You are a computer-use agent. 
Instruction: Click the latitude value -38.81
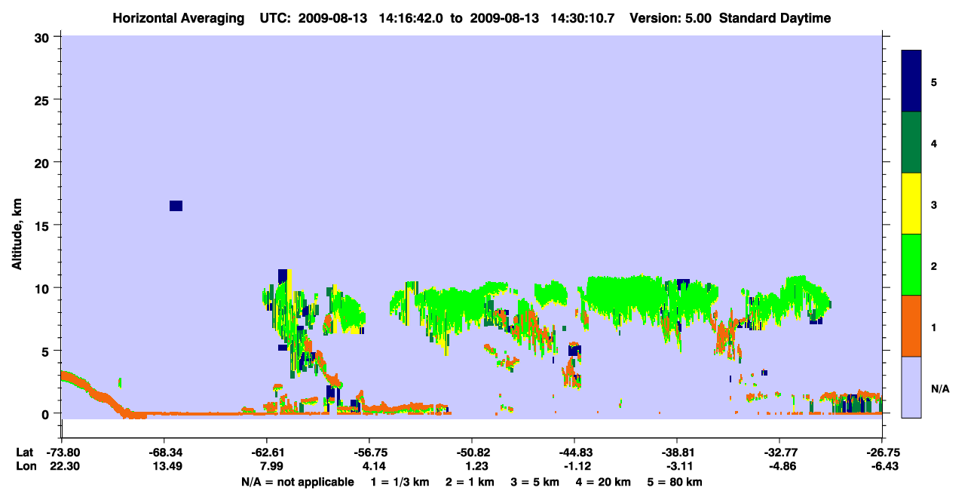click(x=677, y=452)
